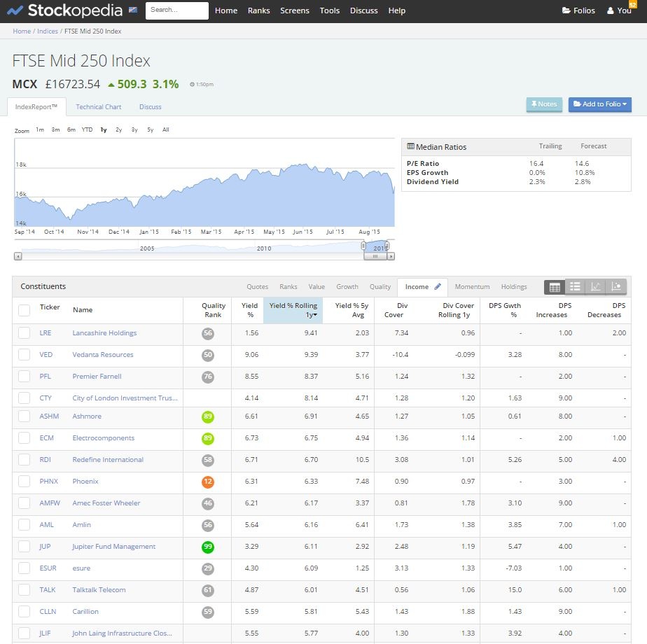Viewport: 647px width, 644px height.
Task: Sort by Yield % 5y Avg column
Action: coord(352,310)
